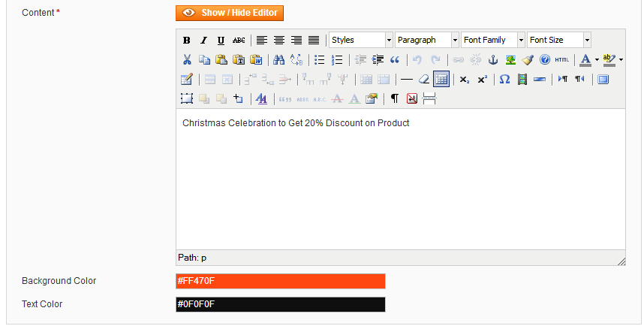Toggle underline text formatting
Screen dimensions: 644x329
[x=221, y=41]
